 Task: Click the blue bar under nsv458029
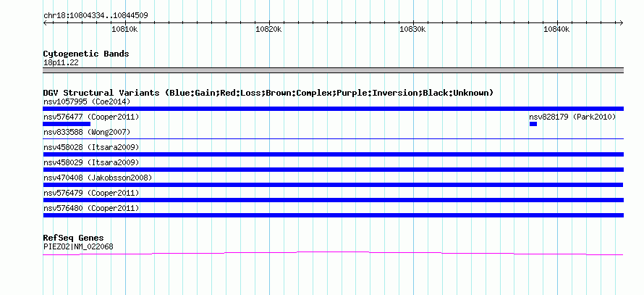[333, 170]
